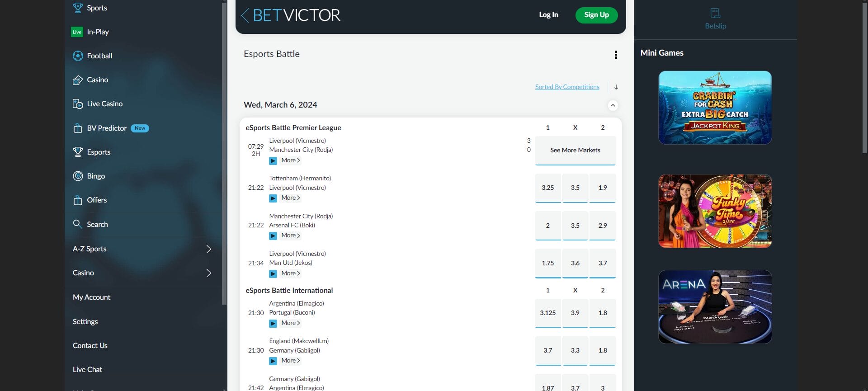The height and width of the screenshot is (391, 868).
Task: Collapse the Wed, March 6 section chevron
Action: click(x=613, y=105)
